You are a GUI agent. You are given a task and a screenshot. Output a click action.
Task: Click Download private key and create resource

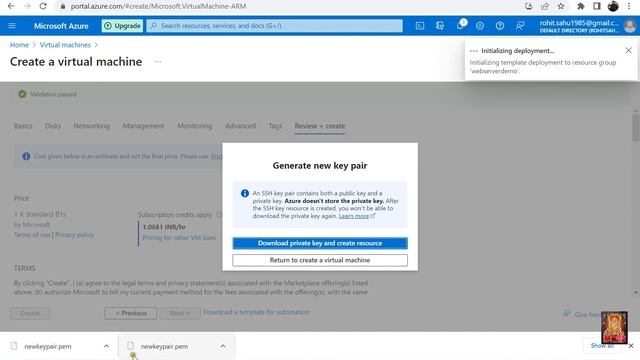320,243
